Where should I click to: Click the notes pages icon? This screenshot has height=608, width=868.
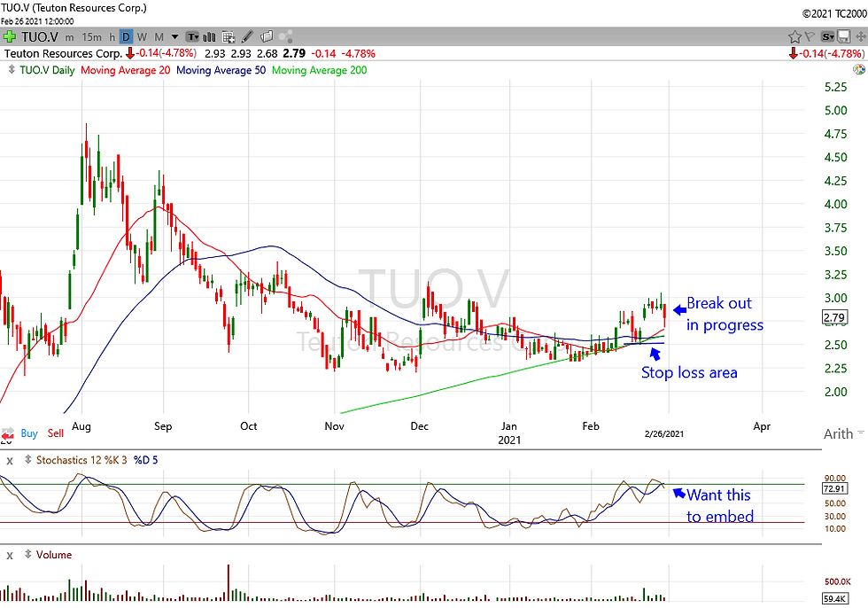(267, 36)
